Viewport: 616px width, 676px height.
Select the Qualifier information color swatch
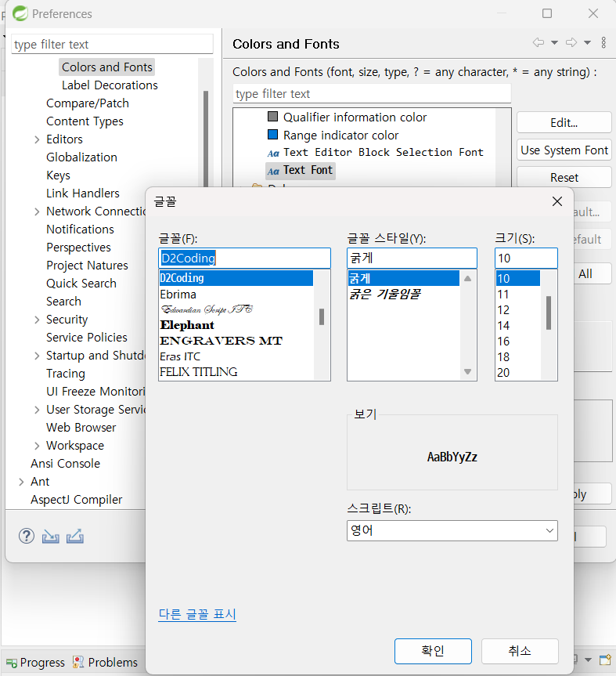pos(272,117)
